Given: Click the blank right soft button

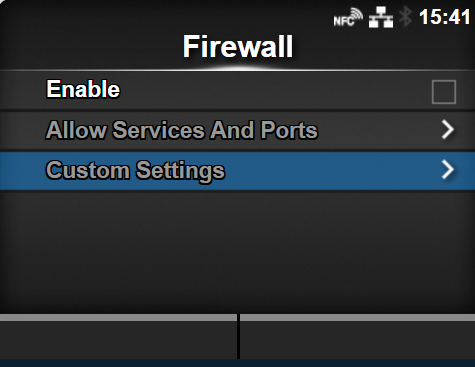Looking at the screenshot, I should pos(357,337).
